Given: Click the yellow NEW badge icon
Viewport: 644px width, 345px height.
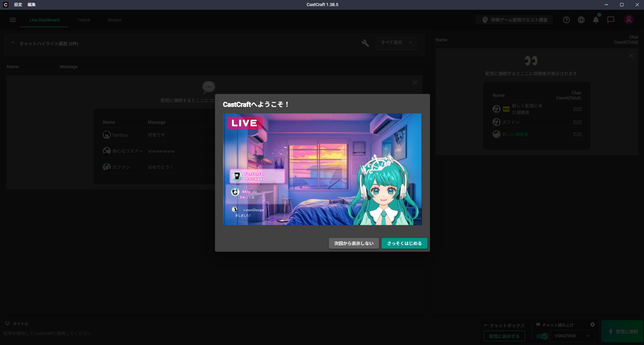Looking at the screenshot, I should click(x=506, y=109).
